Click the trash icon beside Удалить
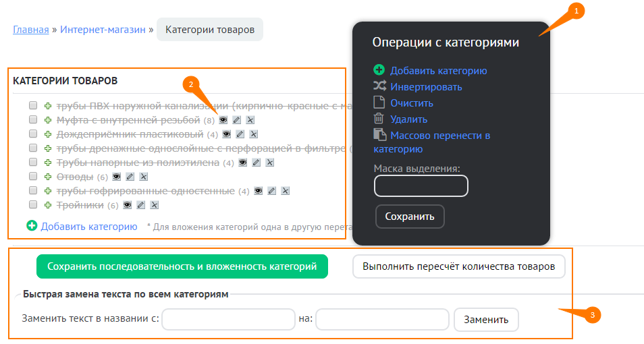The width and height of the screenshot is (644, 344). (x=379, y=119)
